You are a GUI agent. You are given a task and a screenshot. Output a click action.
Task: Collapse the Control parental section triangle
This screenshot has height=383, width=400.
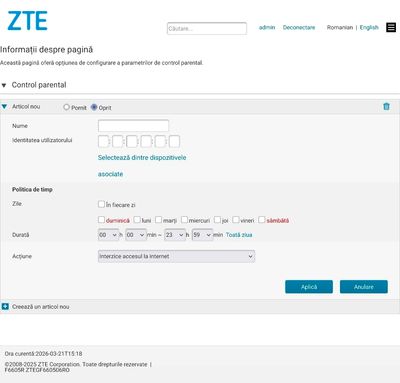4,85
